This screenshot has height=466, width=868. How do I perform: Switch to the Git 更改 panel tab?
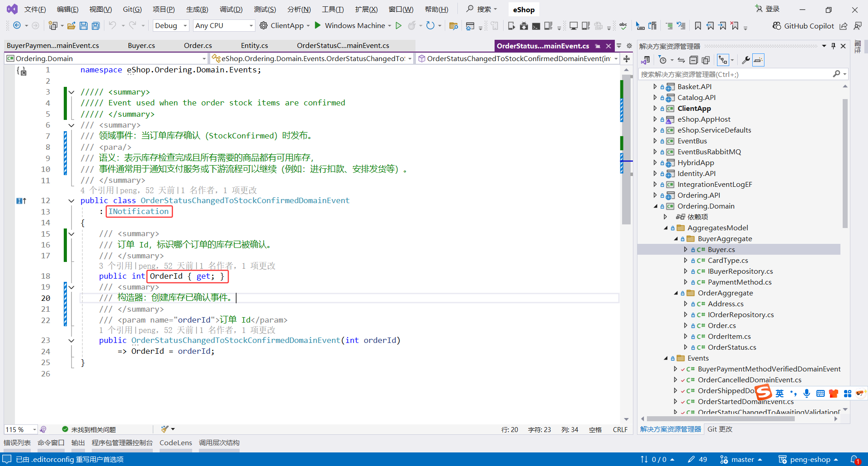point(720,429)
